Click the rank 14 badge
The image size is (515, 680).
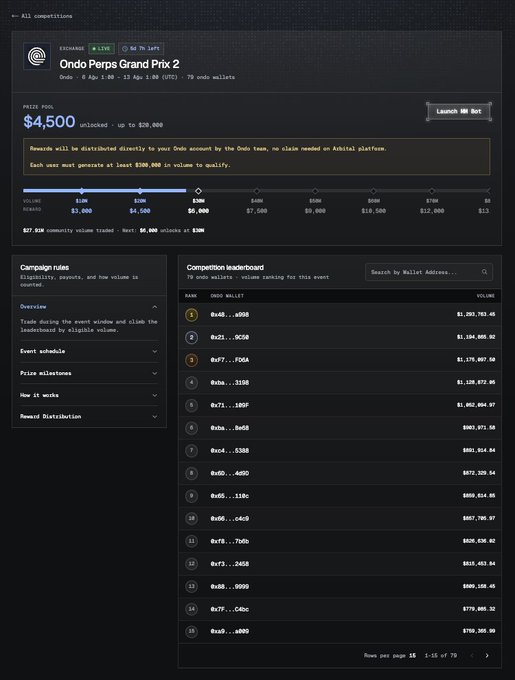point(191,609)
